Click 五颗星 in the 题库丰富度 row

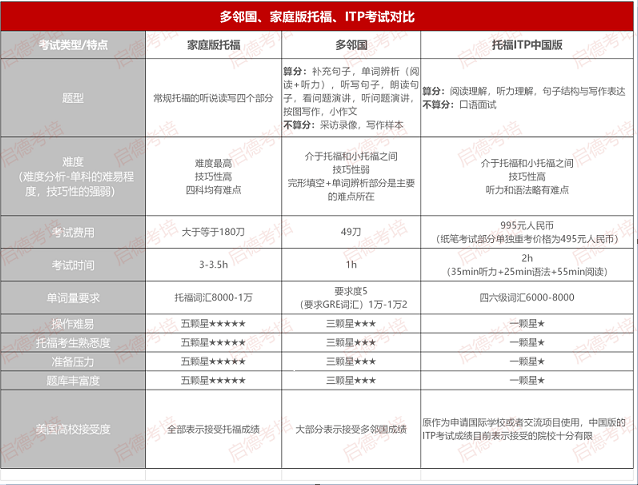click(x=214, y=381)
